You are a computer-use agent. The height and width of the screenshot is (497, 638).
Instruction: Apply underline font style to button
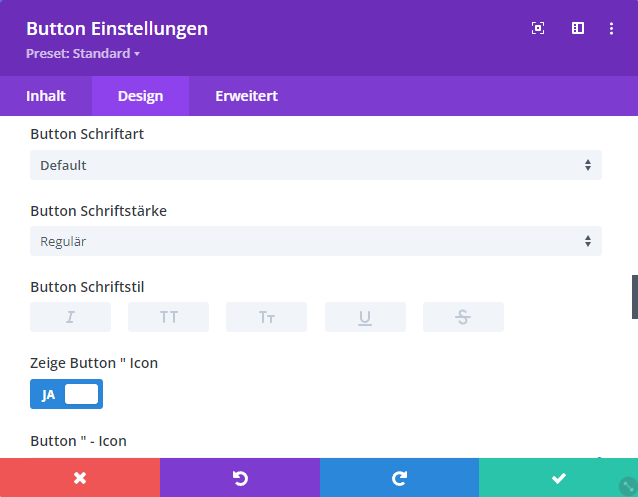pyautogui.click(x=365, y=317)
